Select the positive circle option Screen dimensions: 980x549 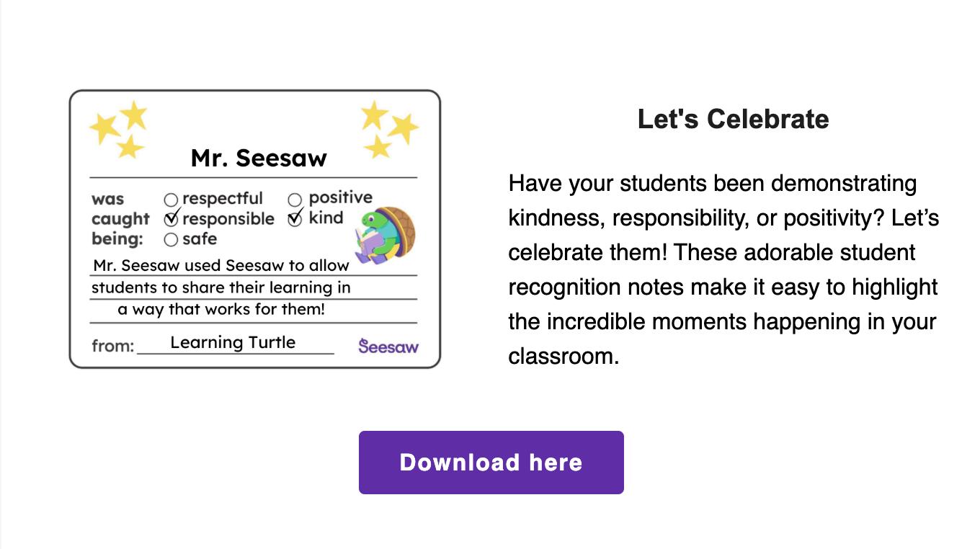pos(295,200)
